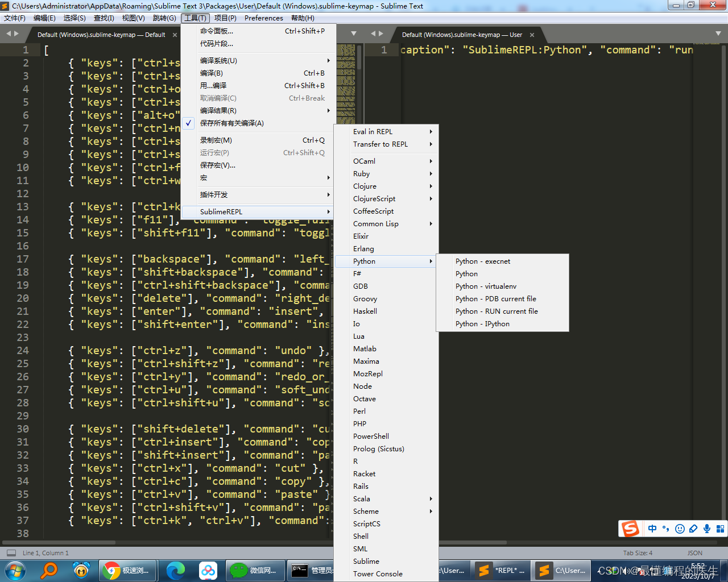Open handwriting input with the pen icon
This screenshot has height=582, width=728.
[693, 529]
